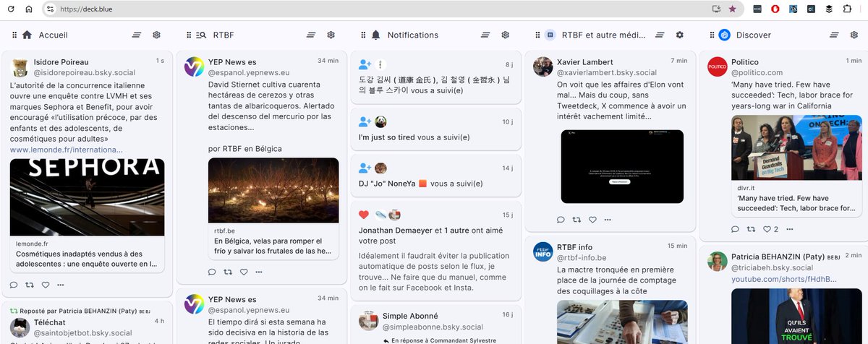The height and width of the screenshot is (344, 868).
Task: Click the RTBF list search icon
Action: [201, 35]
